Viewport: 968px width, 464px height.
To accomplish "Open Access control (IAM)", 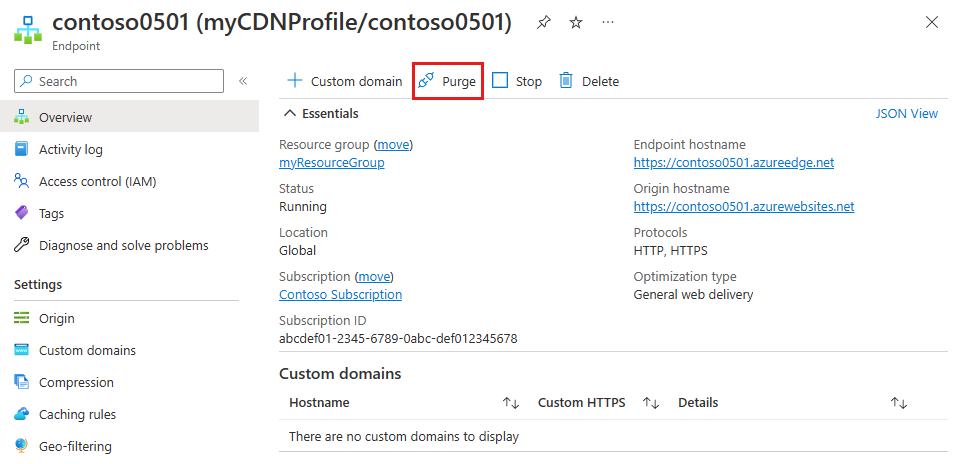I will (x=97, y=182).
